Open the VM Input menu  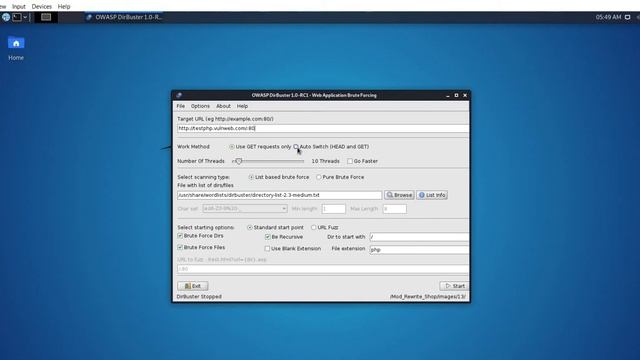(x=19, y=7)
